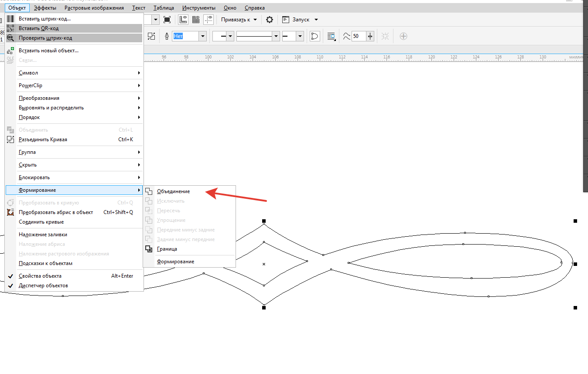Open the line style dropdown
588x374 pixels.
pyautogui.click(x=276, y=36)
